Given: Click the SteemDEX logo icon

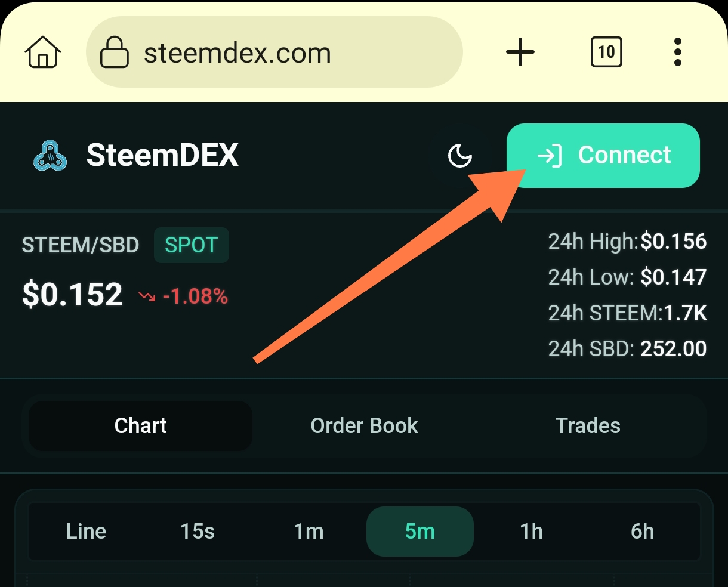Looking at the screenshot, I should click(51, 156).
